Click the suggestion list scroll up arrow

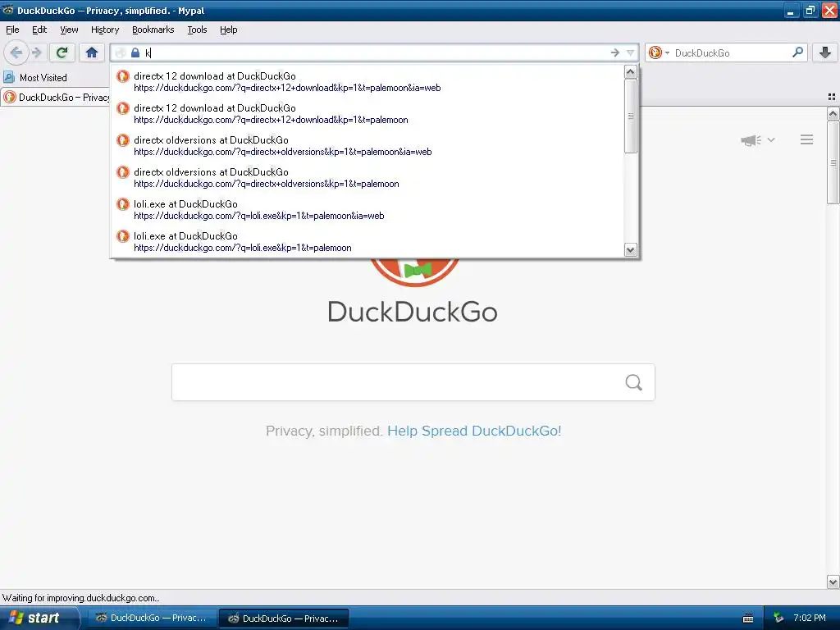631,72
